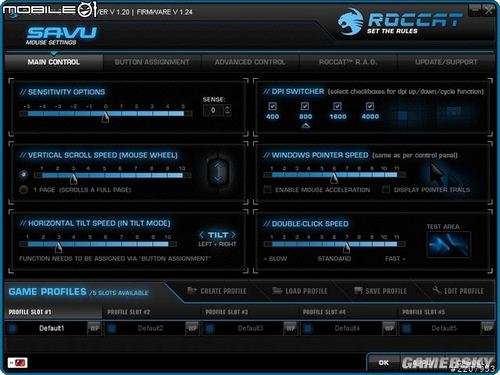The width and height of the screenshot is (500, 375).
Task: Click Edit Profile button
Action: [458, 291]
